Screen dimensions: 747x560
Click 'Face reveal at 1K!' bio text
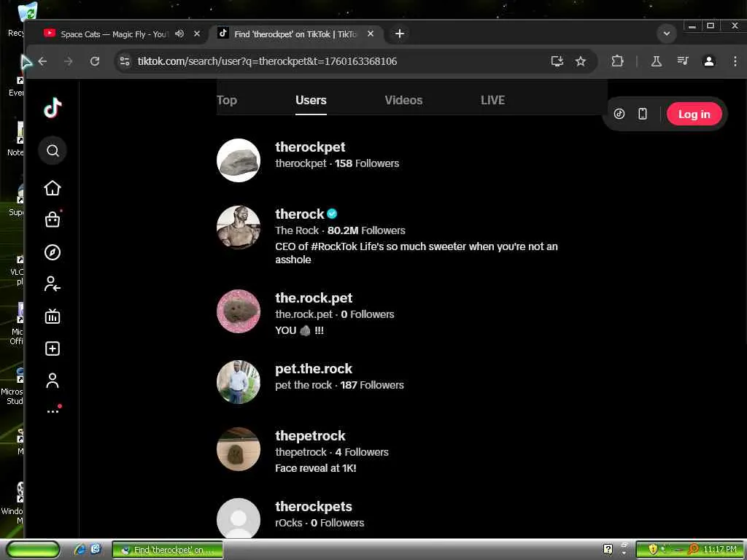tap(315, 469)
